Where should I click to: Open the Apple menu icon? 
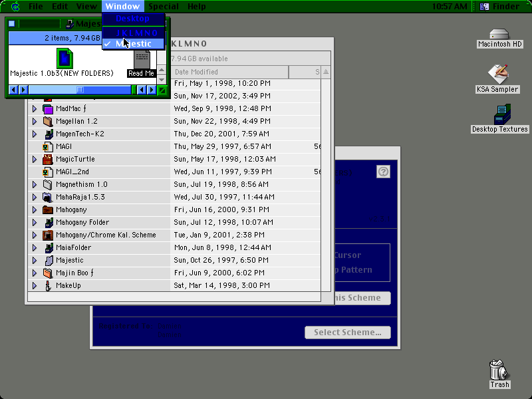pos(15,6)
